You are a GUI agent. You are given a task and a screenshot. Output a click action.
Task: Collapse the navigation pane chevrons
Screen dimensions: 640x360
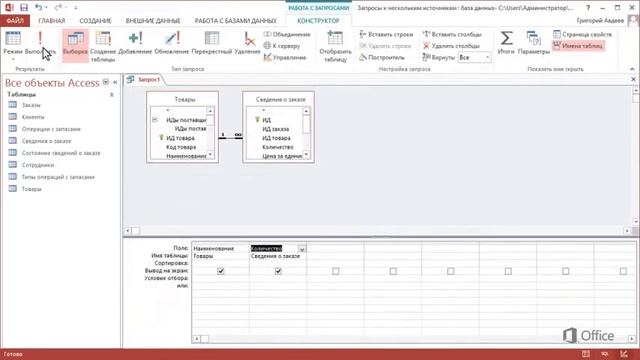click(115, 82)
